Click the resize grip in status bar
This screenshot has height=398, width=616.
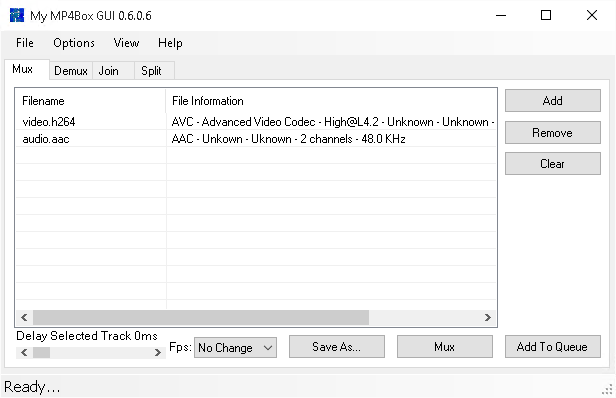[x=607, y=389]
